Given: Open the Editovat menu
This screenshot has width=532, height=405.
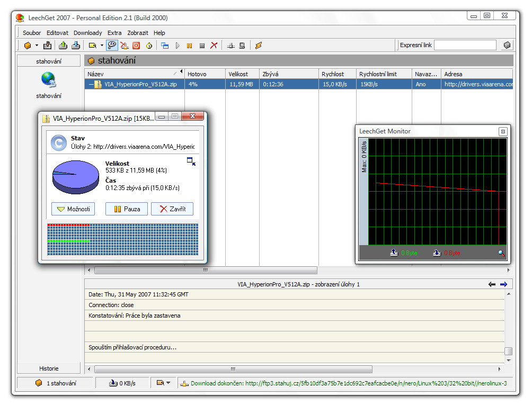Looking at the screenshot, I should [x=57, y=33].
